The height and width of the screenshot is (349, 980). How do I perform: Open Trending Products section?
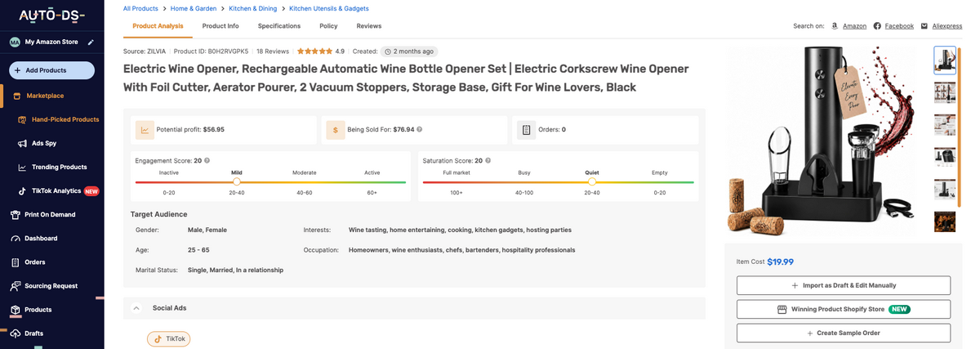pos(60,167)
